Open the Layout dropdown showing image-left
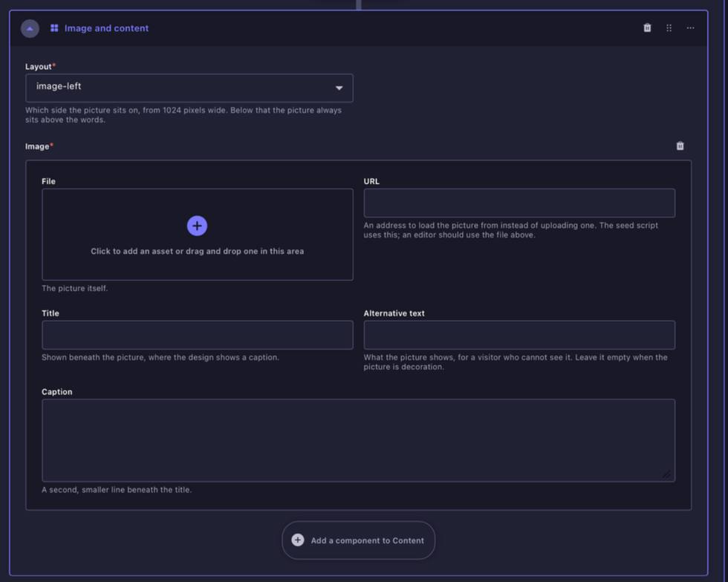The height and width of the screenshot is (582, 728). 189,88
